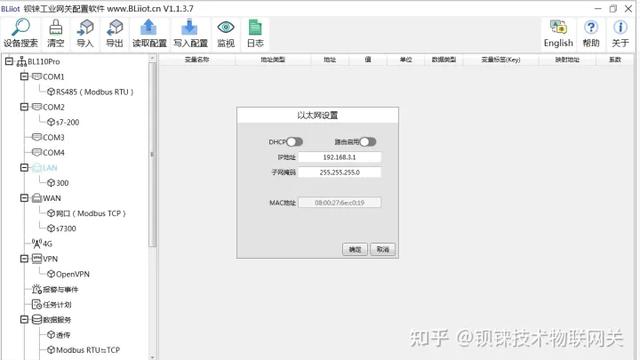
Task: Select the VPN node
Action: [x=45, y=259]
